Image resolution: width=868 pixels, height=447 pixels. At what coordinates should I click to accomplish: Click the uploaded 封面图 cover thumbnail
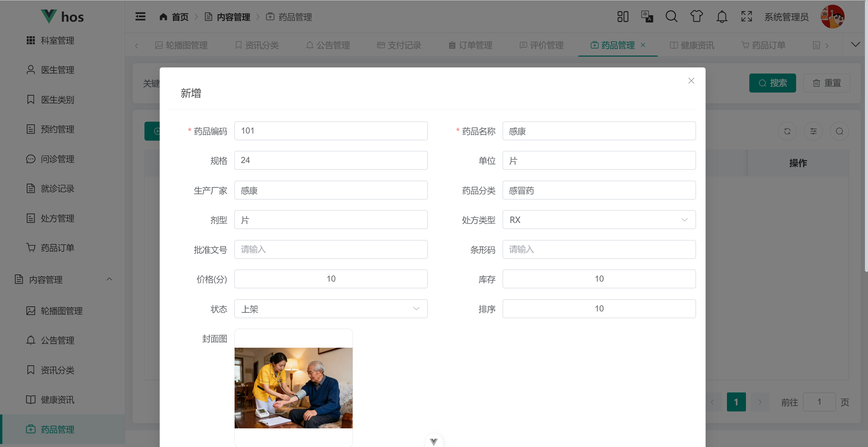293,388
